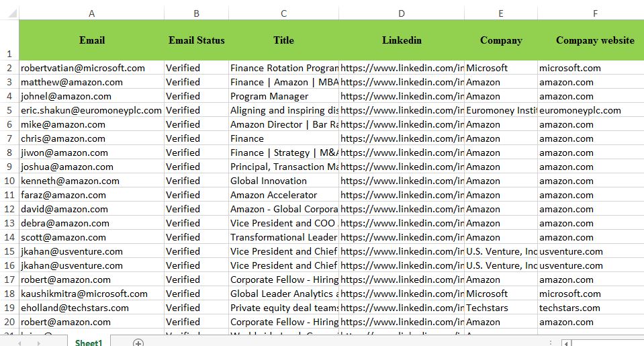Click the select-all corner of the grid

(x=9, y=13)
